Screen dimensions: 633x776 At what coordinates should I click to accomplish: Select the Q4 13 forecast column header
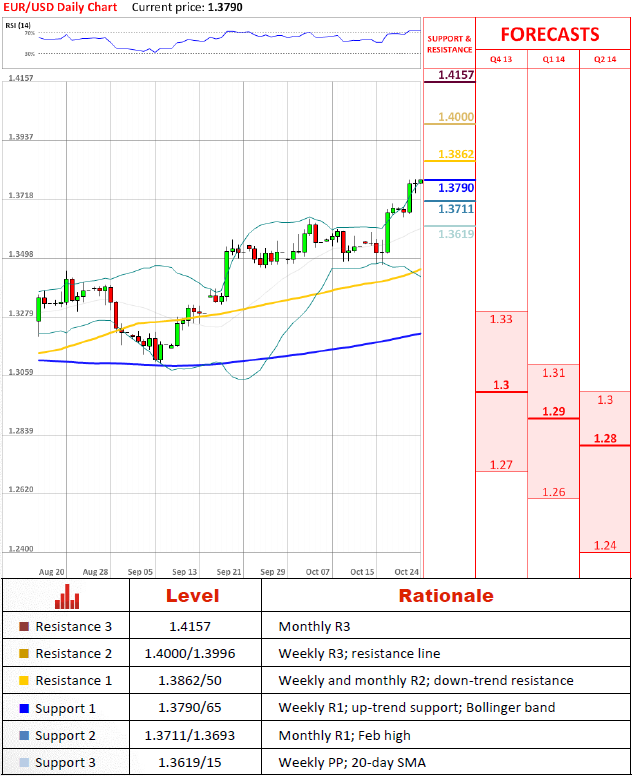click(500, 60)
